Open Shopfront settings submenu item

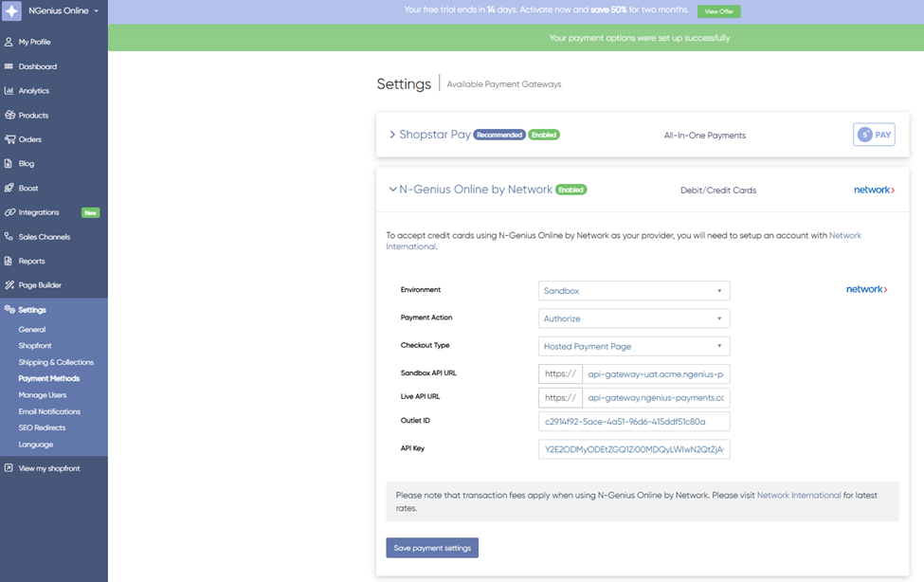(35, 346)
